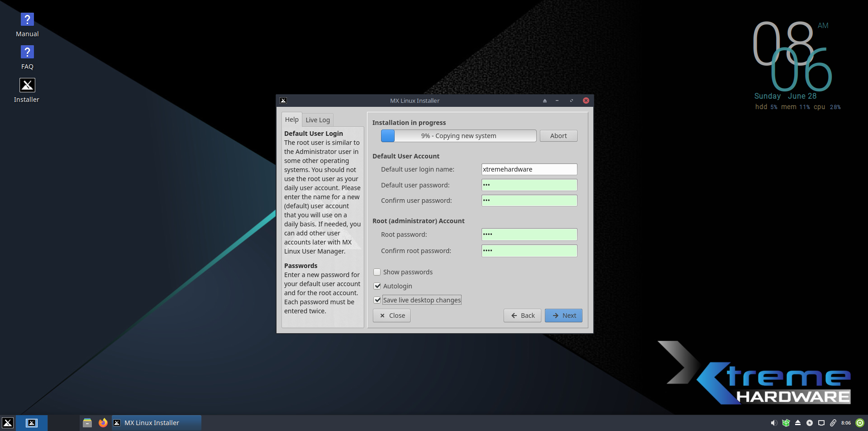Enable the Show passwords checkbox
868x431 pixels.
(x=377, y=272)
